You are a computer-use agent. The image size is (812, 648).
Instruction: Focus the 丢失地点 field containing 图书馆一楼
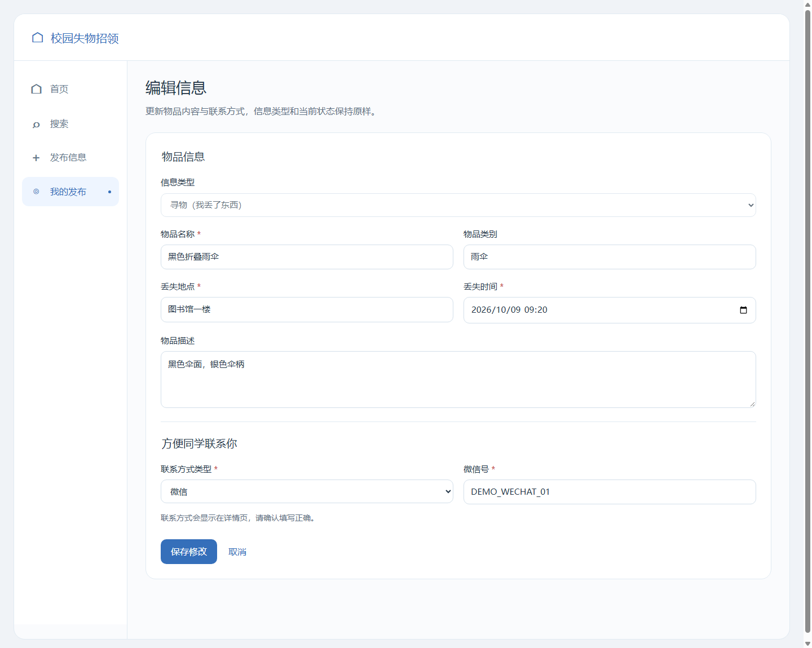tap(307, 309)
